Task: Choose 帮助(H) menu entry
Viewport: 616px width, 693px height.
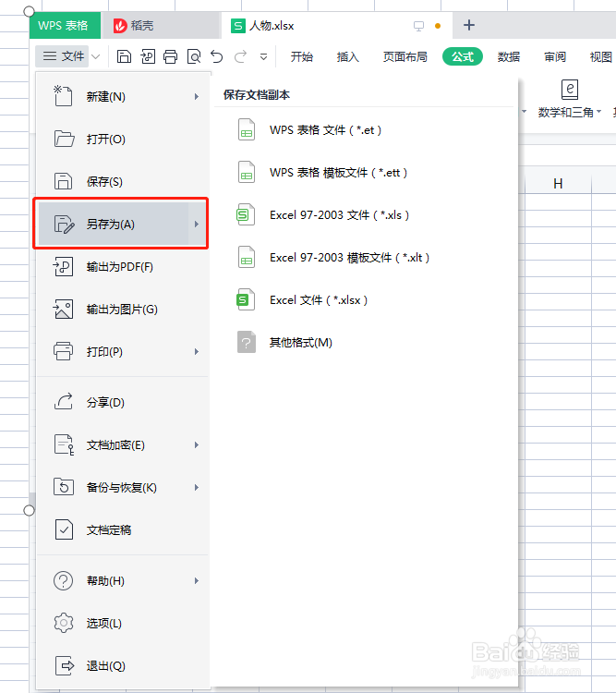Action: tap(121, 580)
